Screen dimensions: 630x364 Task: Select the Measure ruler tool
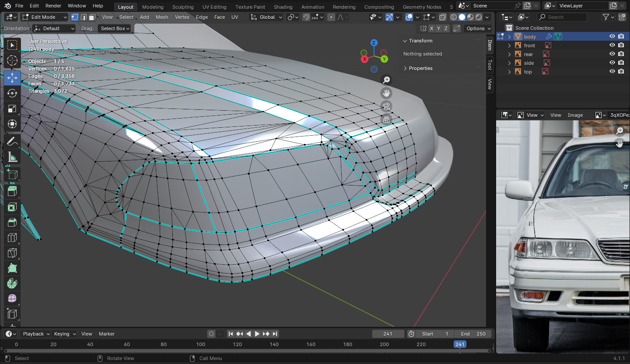click(12, 157)
